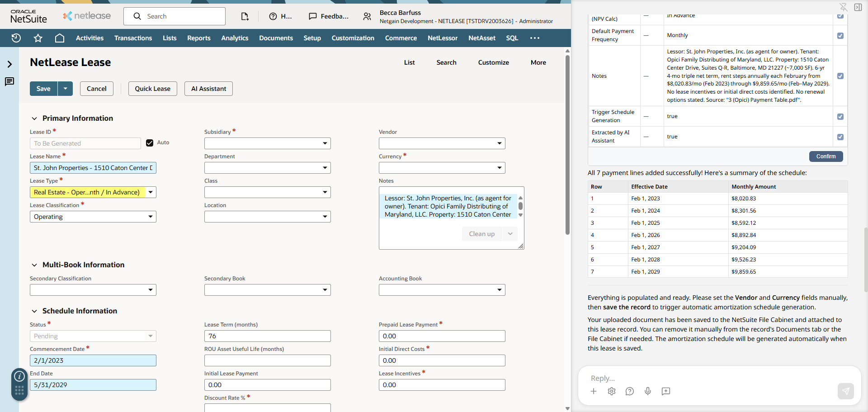Open the chat messages sidebar icon

[x=9, y=82]
